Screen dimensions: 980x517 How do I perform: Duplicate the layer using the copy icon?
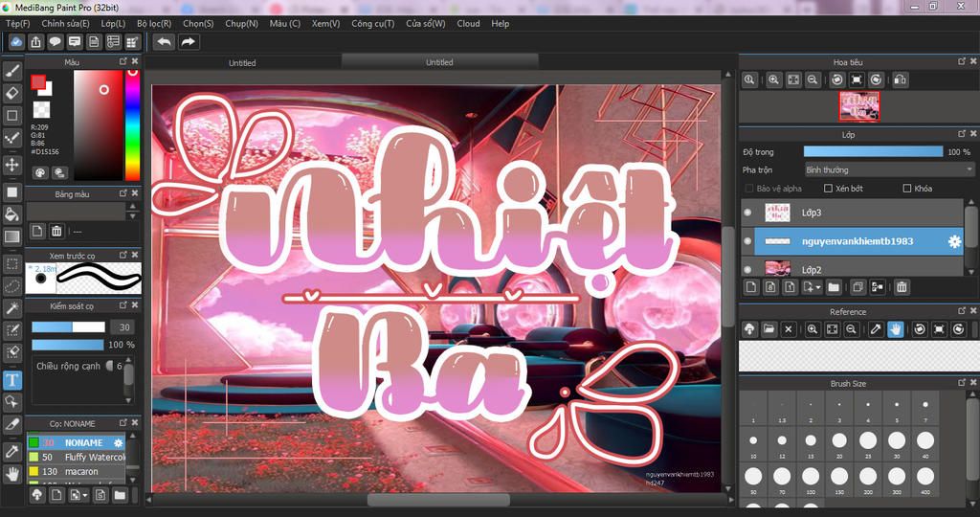pyautogui.click(x=857, y=287)
